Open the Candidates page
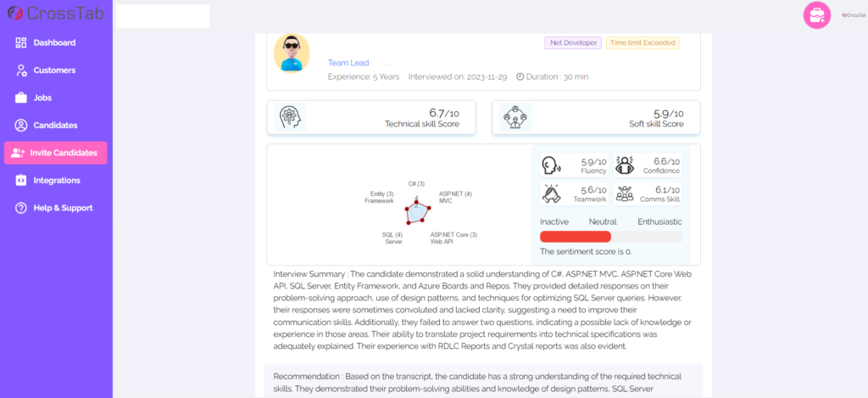This screenshot has width=868, height=398. pos(55,126)
